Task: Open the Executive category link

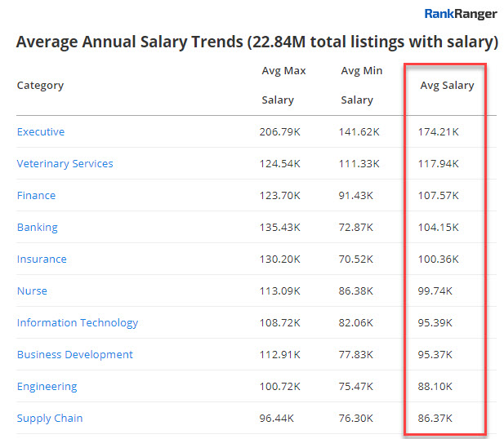Action: click(x=41, y=132)
